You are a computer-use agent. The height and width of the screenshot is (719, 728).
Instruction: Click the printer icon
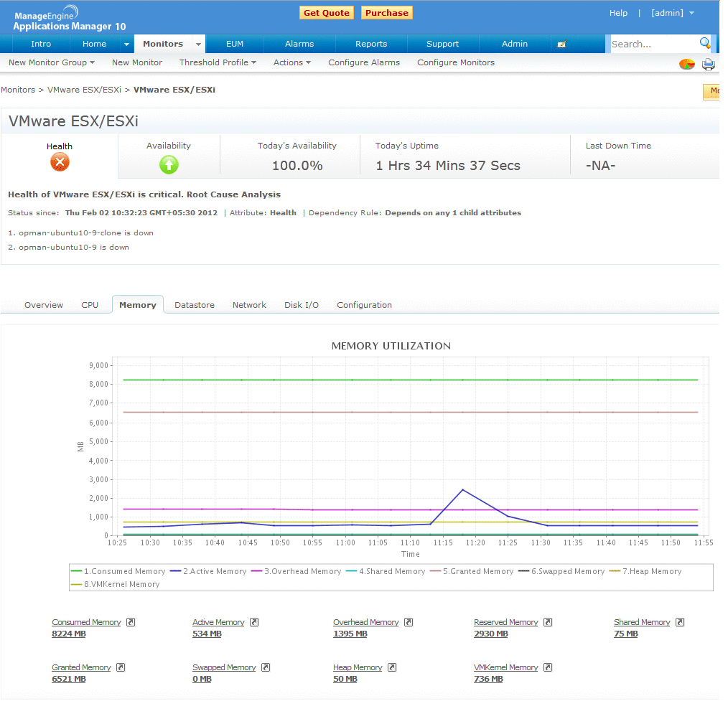[x=708, y=64]
